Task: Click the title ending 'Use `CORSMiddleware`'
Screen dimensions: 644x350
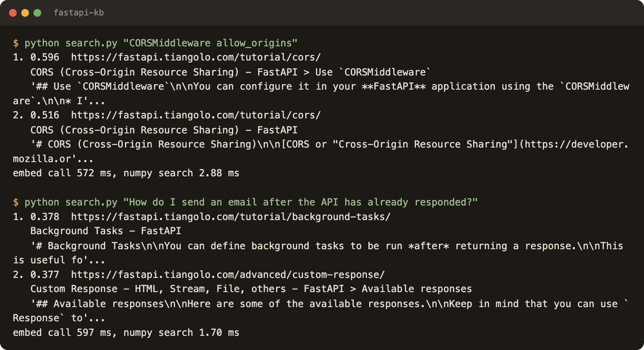Action: click(231, 72)
